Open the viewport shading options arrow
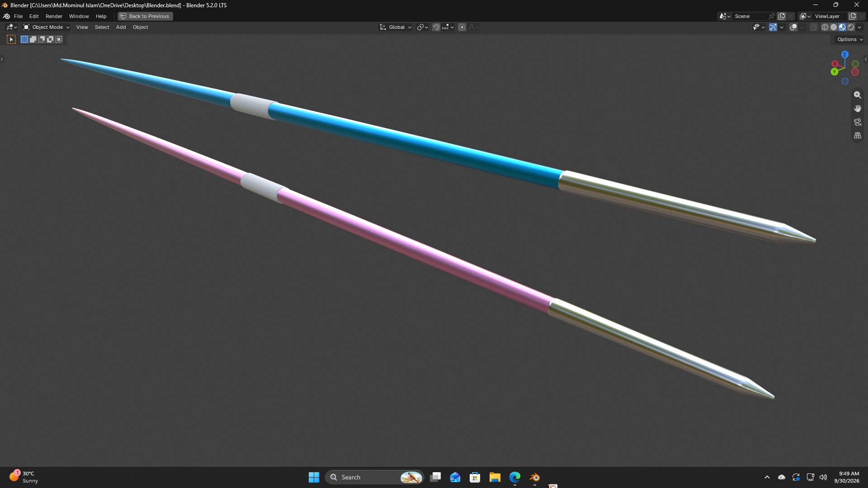 (859, 27)
